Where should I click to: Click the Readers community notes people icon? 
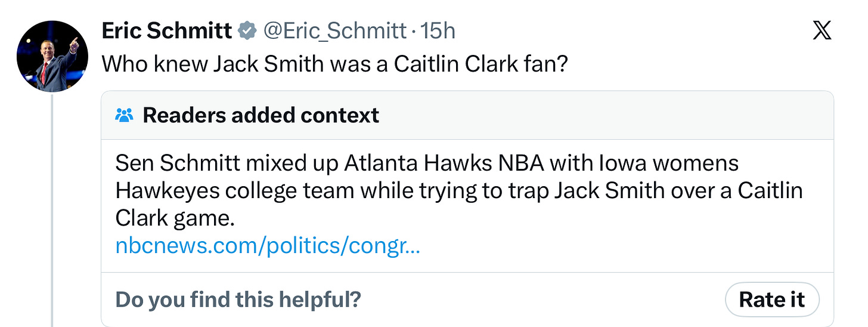[124, 115]
